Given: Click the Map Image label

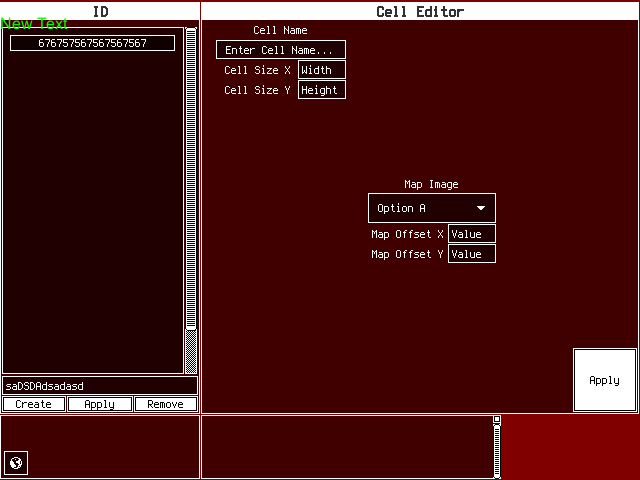Looking at the screenshot, I should (431, 184).
